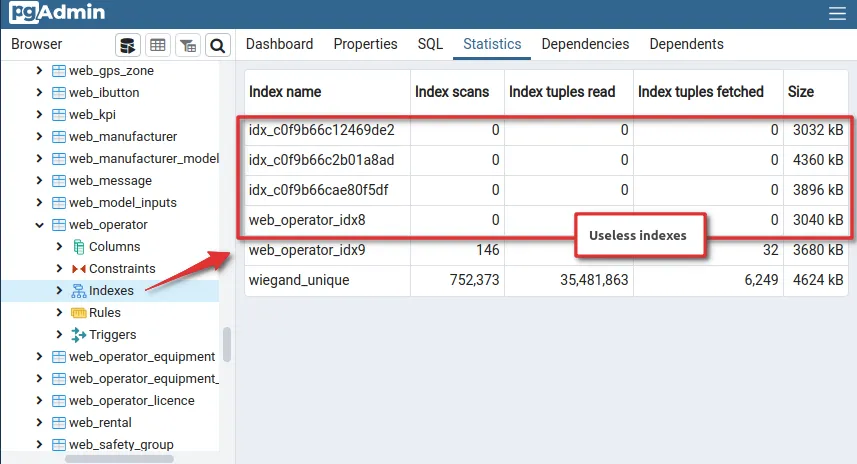Screen dimensions: 857x464
Task: Expand the web_gps_zone tree node
Action: [x=39, y=71]
